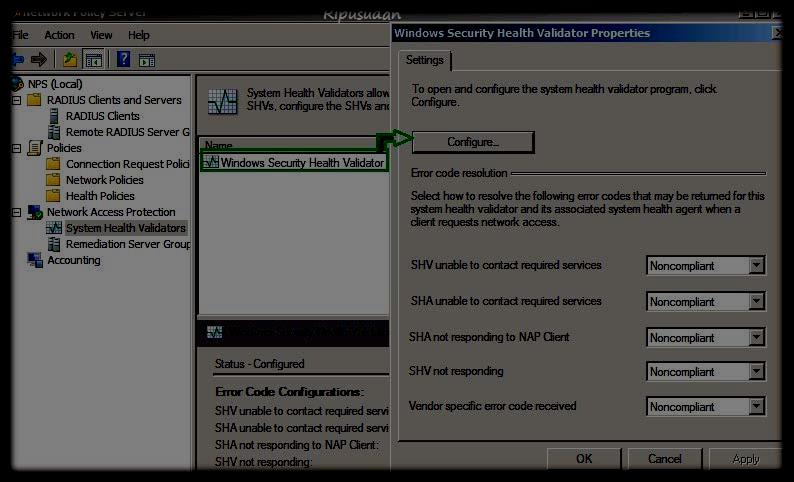Open SHV not responding dropdown
Screen dimensions: 794x482
click(x=756, y=372)
